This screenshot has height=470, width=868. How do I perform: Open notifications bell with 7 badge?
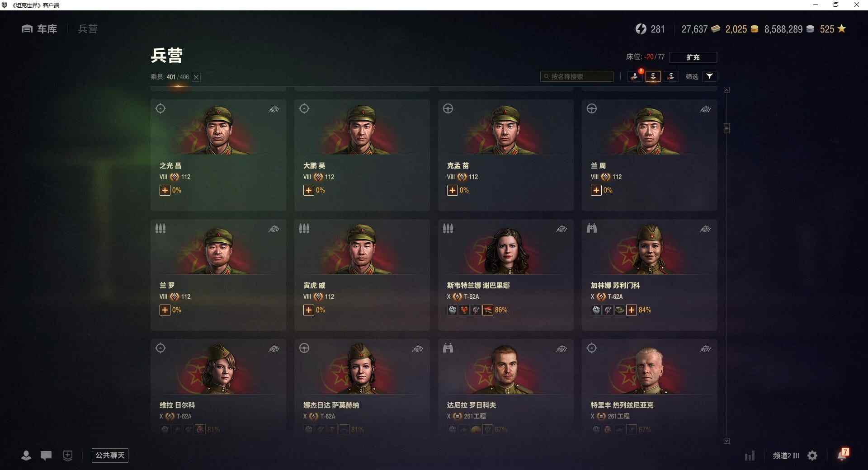[843, 454]
